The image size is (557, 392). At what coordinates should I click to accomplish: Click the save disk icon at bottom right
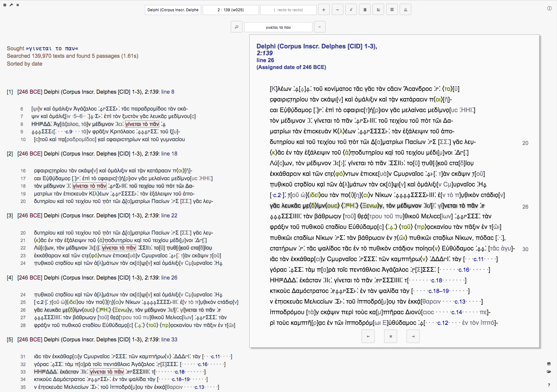pyautogui.click(x=549, y=364)
